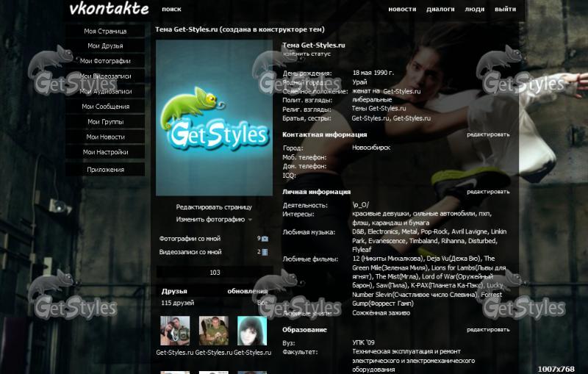Open Мои Аудиозаписи in sidebar
Screen dimensions: 588x374
(x=105, y=91)
